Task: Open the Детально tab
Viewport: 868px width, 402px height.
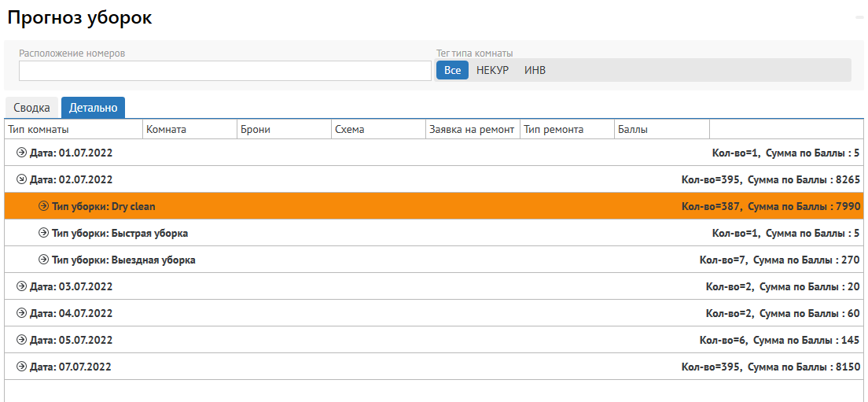Action: click(93, 108)
